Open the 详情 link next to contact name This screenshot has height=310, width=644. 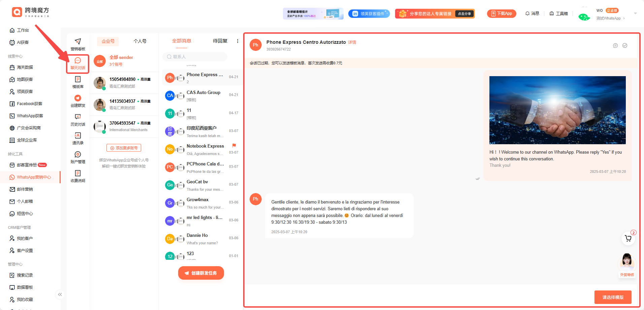352,42
